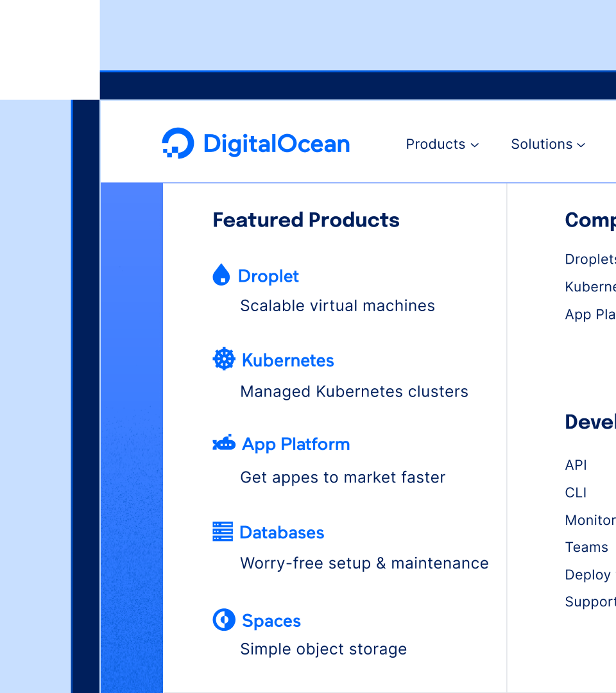Screen dimensions: 616x693
Task: Open the Droplets link in right column
Action: (590, 259)
